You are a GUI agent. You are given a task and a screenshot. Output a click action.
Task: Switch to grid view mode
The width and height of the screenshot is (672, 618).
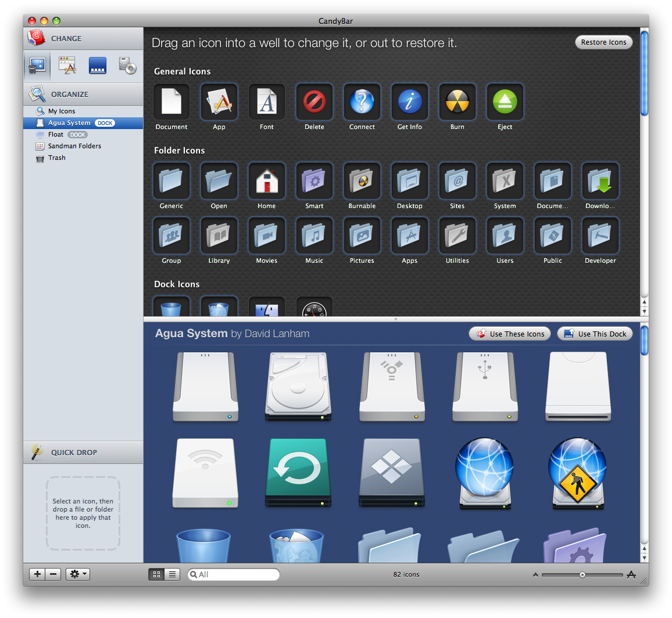point(156,574)
